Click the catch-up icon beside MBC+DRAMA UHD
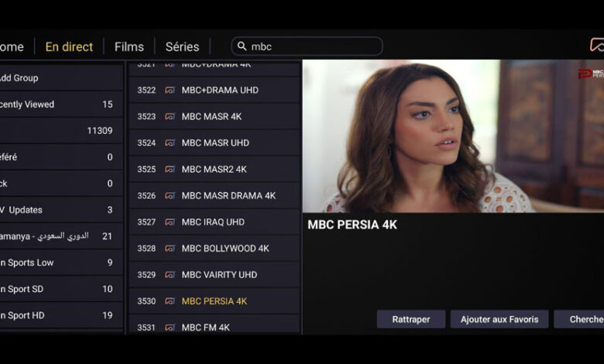604x364 pixels. coord(170,90)
